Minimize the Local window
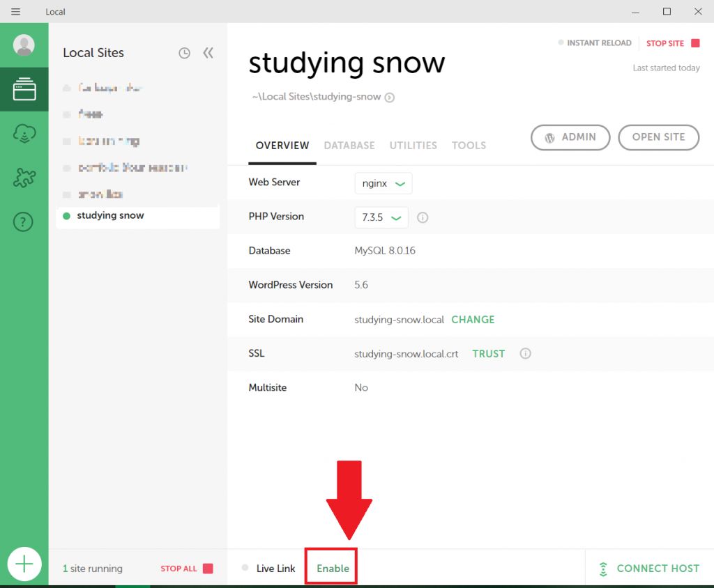 click(635, 12)
